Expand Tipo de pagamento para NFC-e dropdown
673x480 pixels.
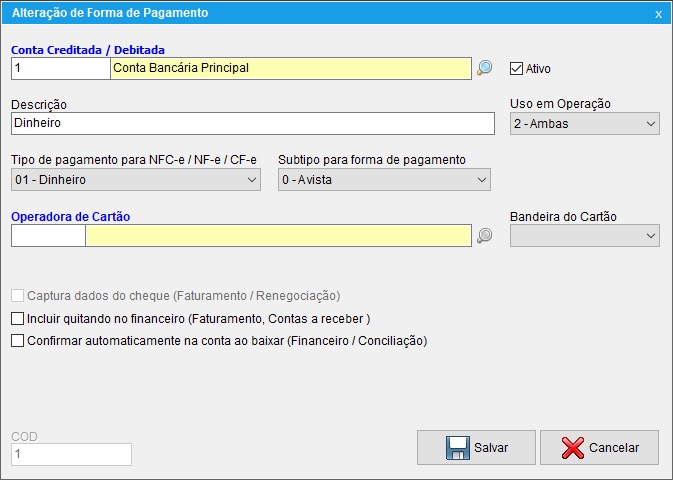point(136,179)
